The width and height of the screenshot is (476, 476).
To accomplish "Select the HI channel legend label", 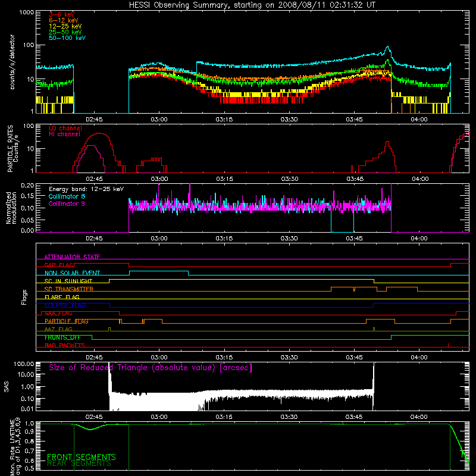I will (64, 134).
